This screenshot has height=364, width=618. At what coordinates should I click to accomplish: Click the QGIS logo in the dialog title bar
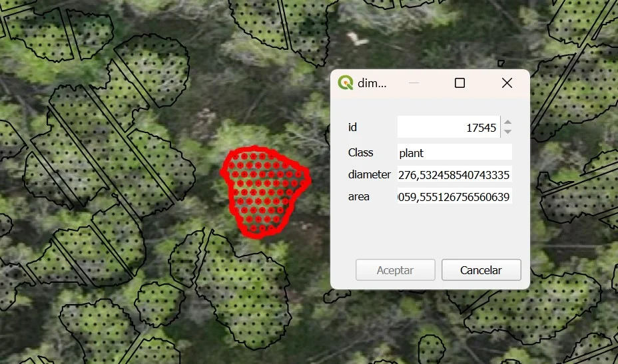click(346, 83)
